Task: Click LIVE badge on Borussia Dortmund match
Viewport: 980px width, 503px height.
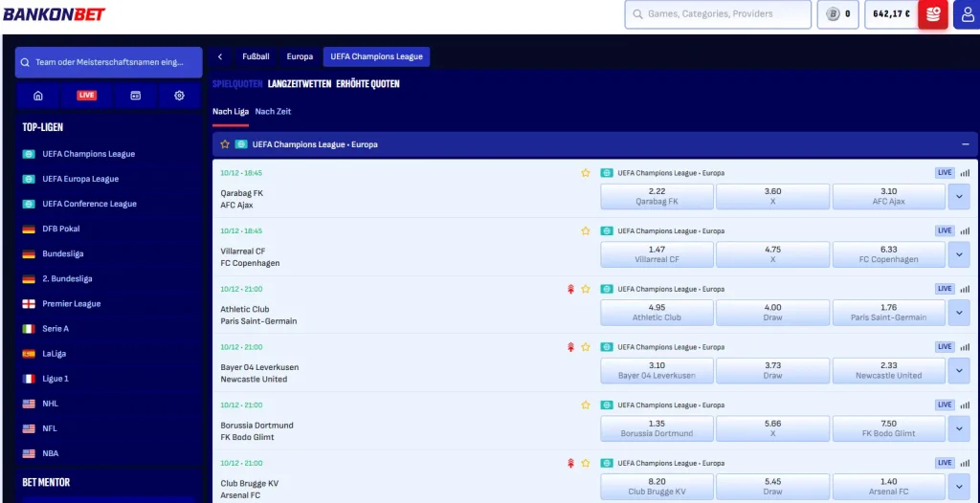Action: pos(945,405)
